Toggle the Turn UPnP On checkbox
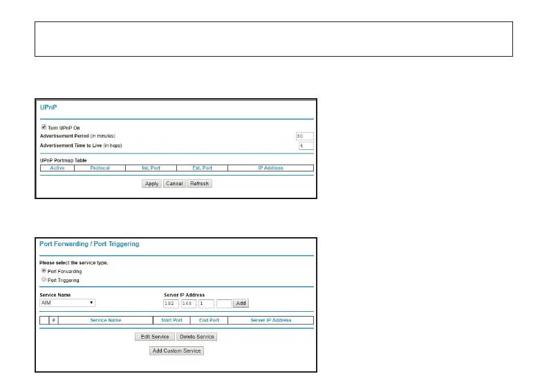549x392 pixels. coord(44,127)
